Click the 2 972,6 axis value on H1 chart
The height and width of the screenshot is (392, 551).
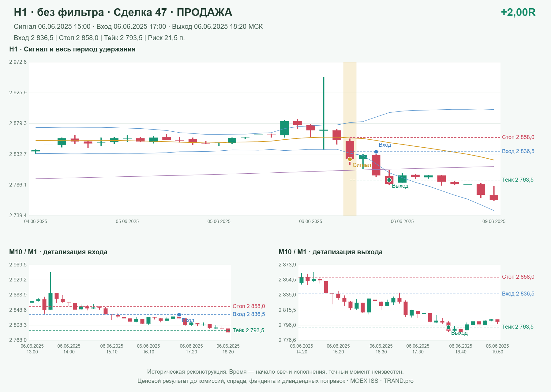click(18, 62)
